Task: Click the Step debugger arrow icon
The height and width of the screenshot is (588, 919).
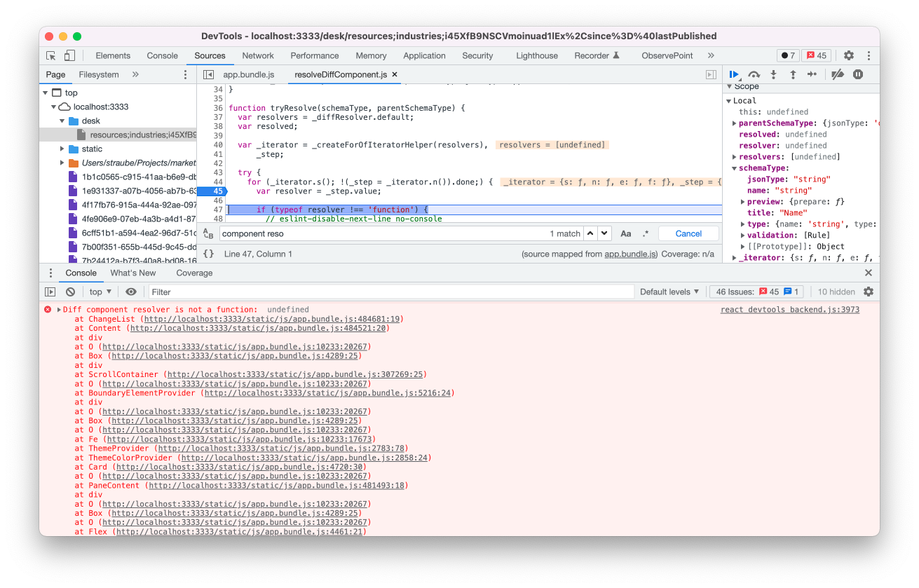Action: (812, 74)
